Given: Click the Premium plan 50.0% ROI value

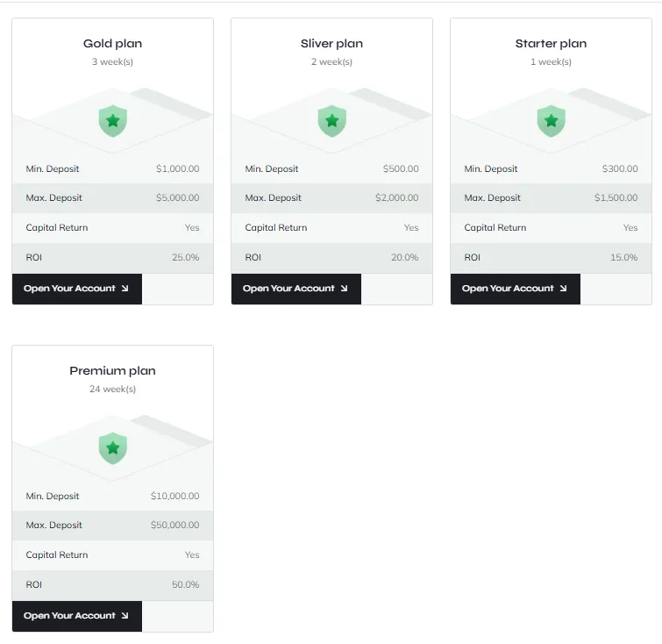Looking at the screenshot, I should (x=185, y=585).
